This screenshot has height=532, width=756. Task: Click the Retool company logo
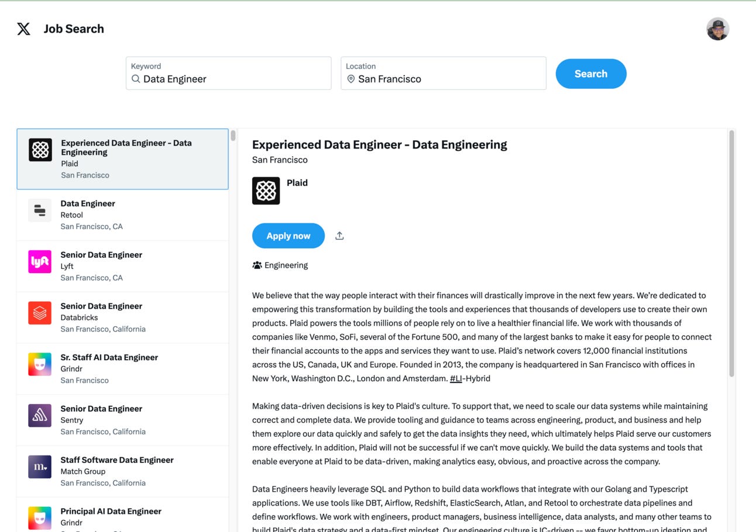click(40, 210)
